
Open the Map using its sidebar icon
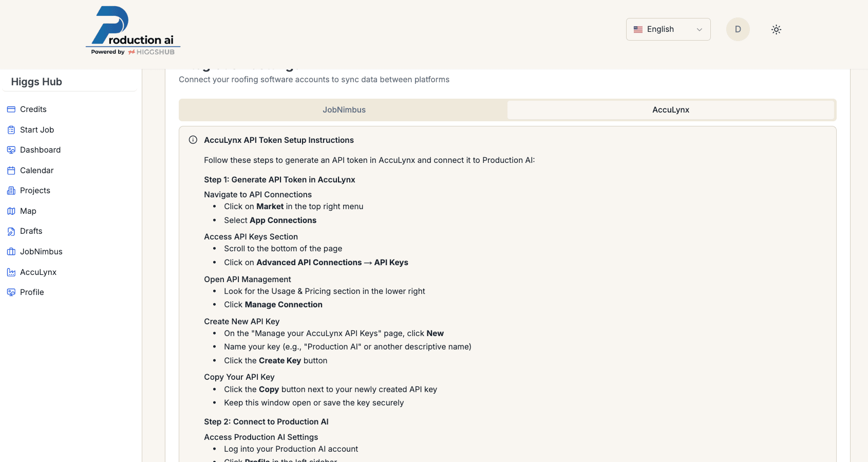coord(11,211)
